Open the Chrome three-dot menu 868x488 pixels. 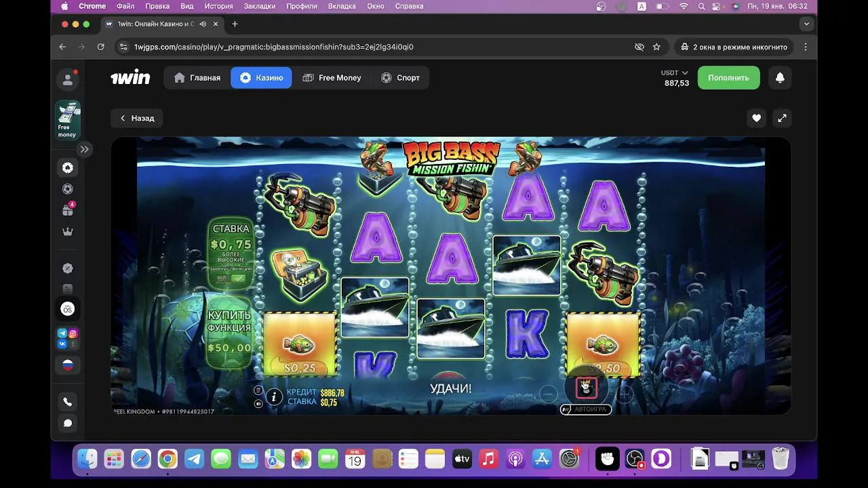[806, 47]
